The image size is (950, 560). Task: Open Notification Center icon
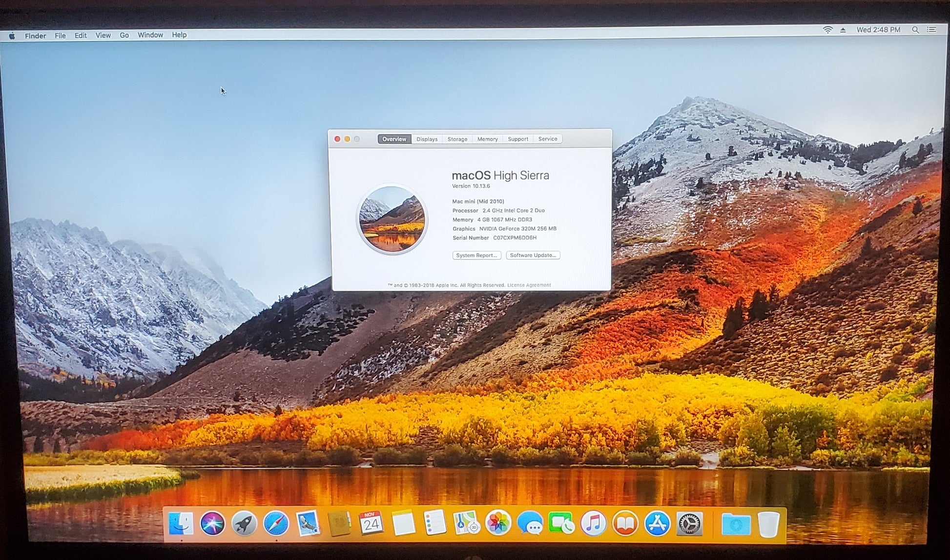931,30
